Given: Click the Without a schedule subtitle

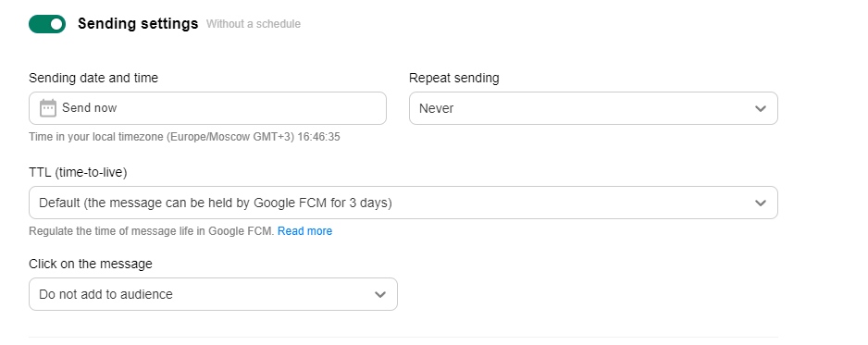Looking at the screenshot, I should [254, 24].
